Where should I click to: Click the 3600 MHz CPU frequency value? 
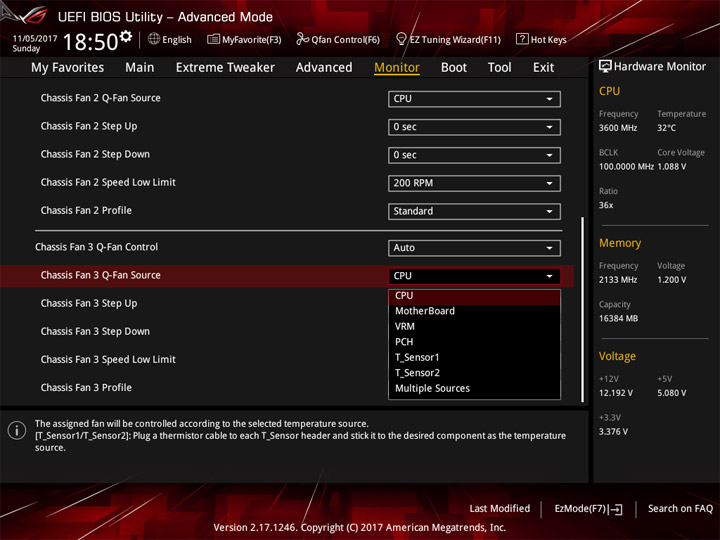pyautogui.click(x=618, y=128)
